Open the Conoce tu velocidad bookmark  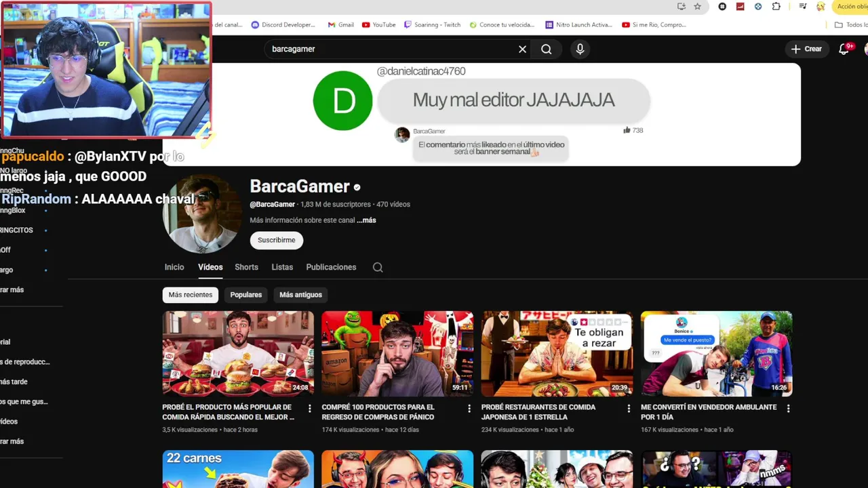tap(502, 24)
